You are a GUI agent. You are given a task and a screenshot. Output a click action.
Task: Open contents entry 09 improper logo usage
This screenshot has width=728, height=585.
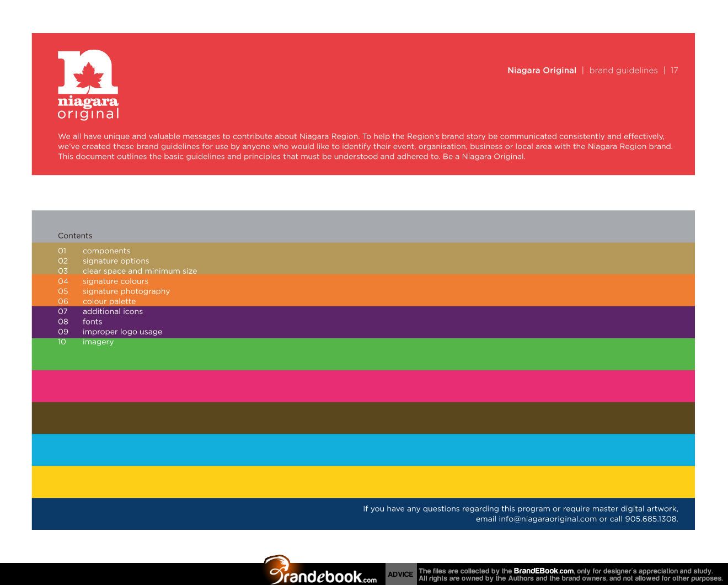(110, 332)
